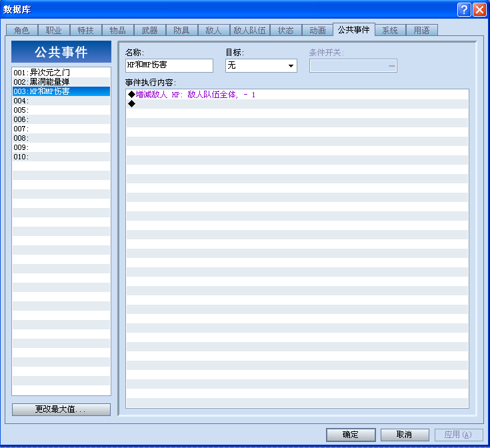This screenshot has height=448, width=490.
Task: Switch to the 敌人 tab
Action: 214,30
